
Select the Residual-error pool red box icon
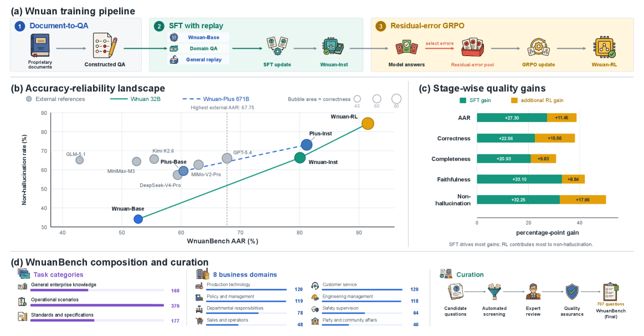click(x=472, y=47)
